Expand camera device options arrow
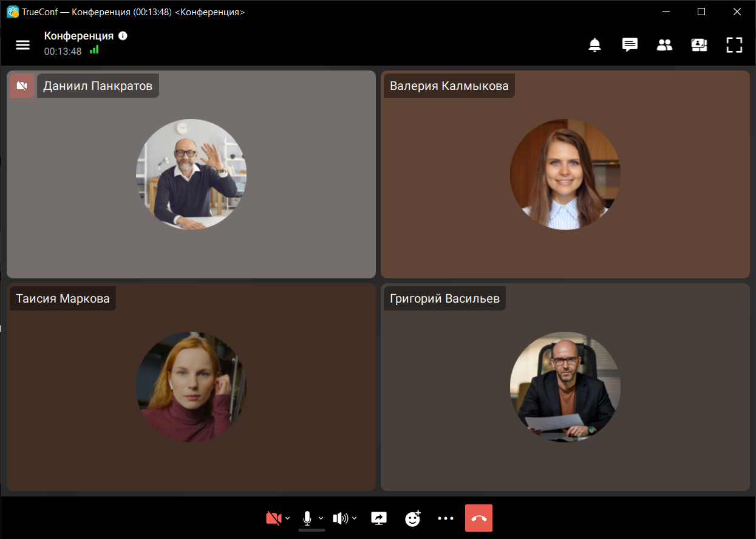 [x=288, y=518]
